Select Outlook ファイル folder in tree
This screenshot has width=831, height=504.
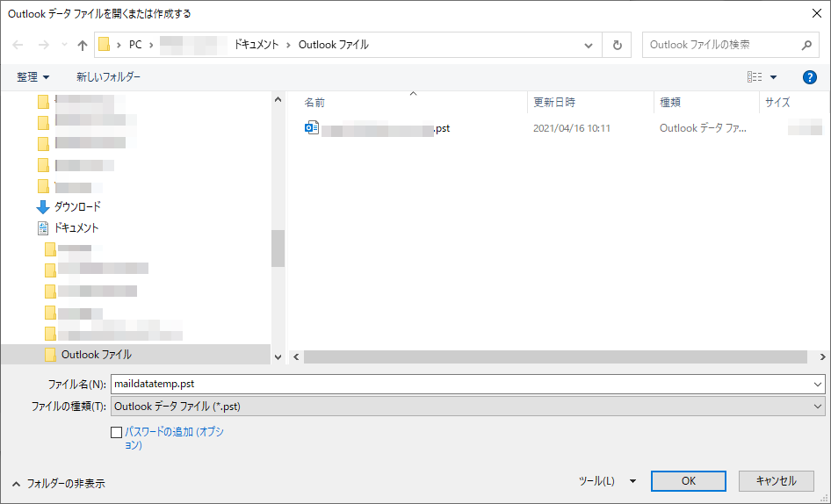click(97, 355)
